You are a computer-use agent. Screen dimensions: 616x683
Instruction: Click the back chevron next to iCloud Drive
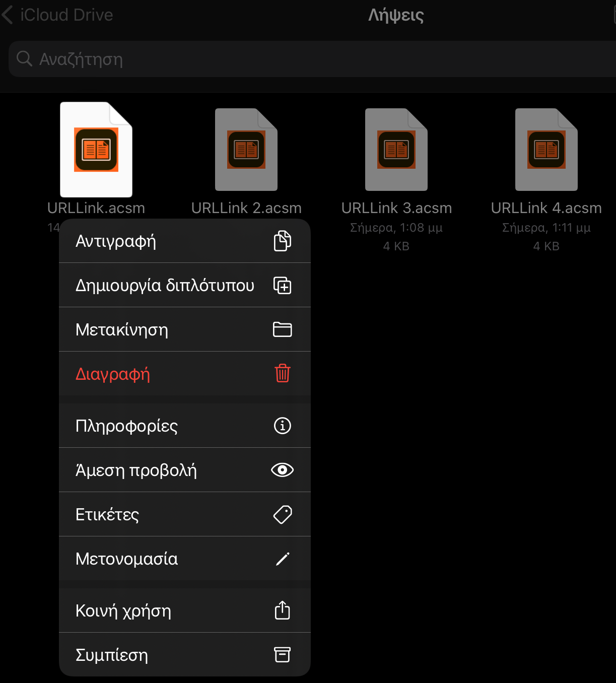pyautogui.click(x=7, y=15)
